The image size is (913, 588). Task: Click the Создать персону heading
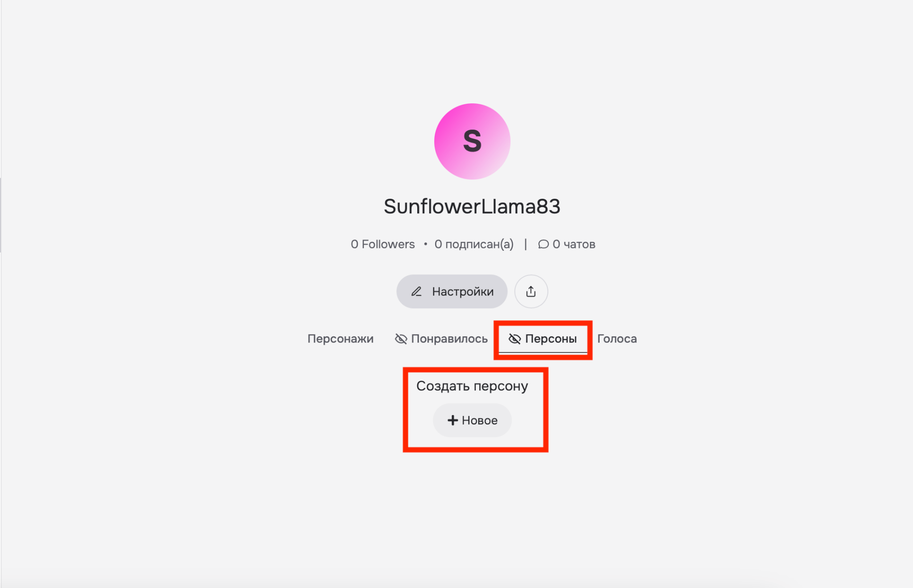(472, 386)
